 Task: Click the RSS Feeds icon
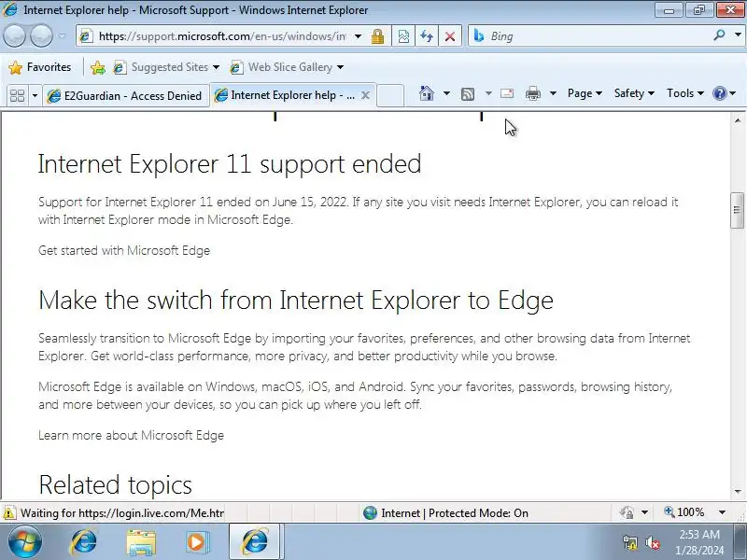coord(468,94)
